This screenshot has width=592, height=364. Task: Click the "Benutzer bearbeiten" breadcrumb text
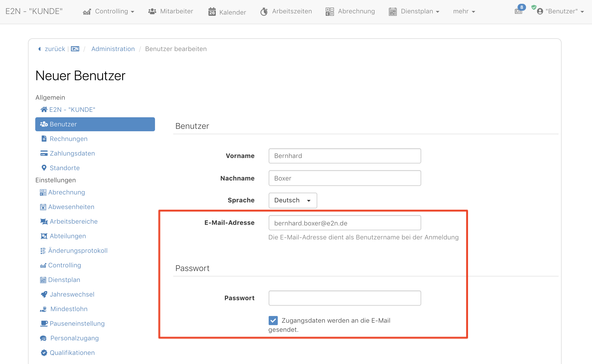[x=176, y=49]
